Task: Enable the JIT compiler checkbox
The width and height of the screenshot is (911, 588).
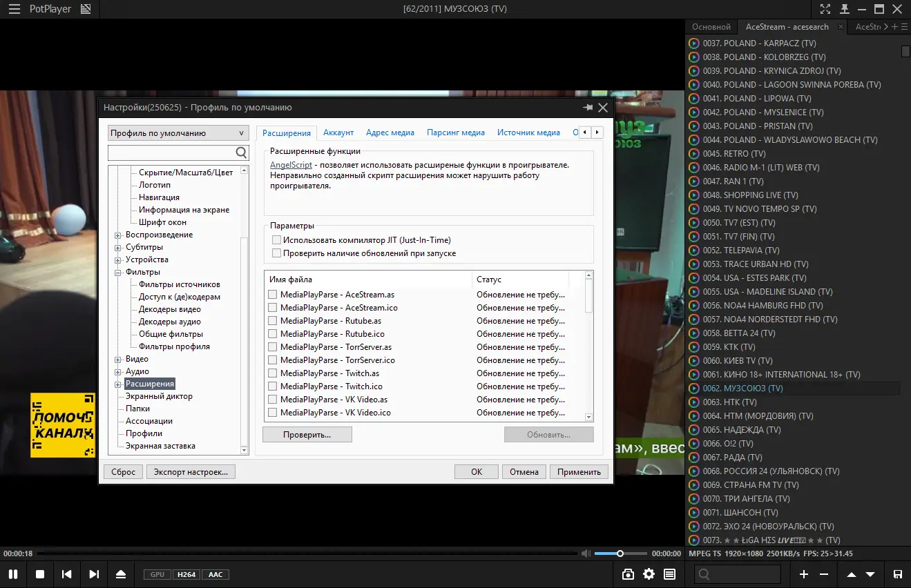Action: pos(276,239)
